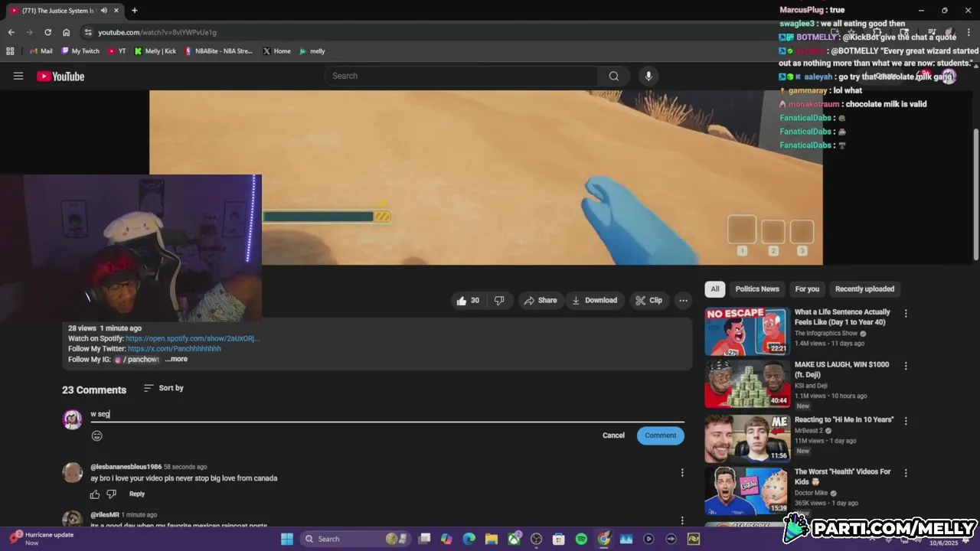Create a Clip of the video

click(x=649, y=301)
